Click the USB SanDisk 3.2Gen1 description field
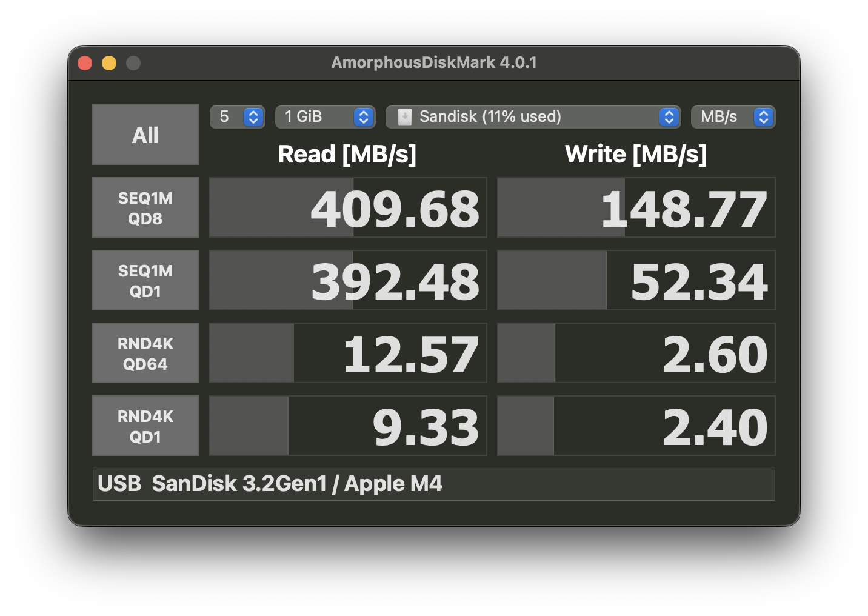Viewport: 868px width, 616px height. pyautogui.click(x=434, y=484)
